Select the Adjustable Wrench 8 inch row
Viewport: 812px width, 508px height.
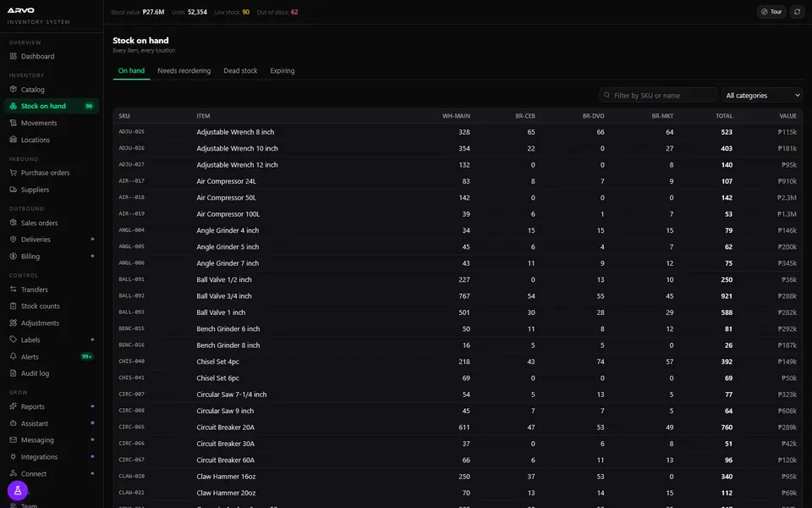[458, 132]
